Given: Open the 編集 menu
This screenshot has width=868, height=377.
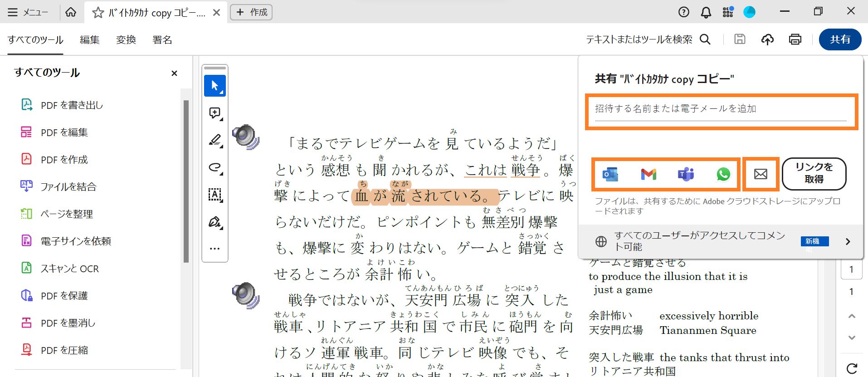Looking at the screenshot, I should tap(90, 40).
